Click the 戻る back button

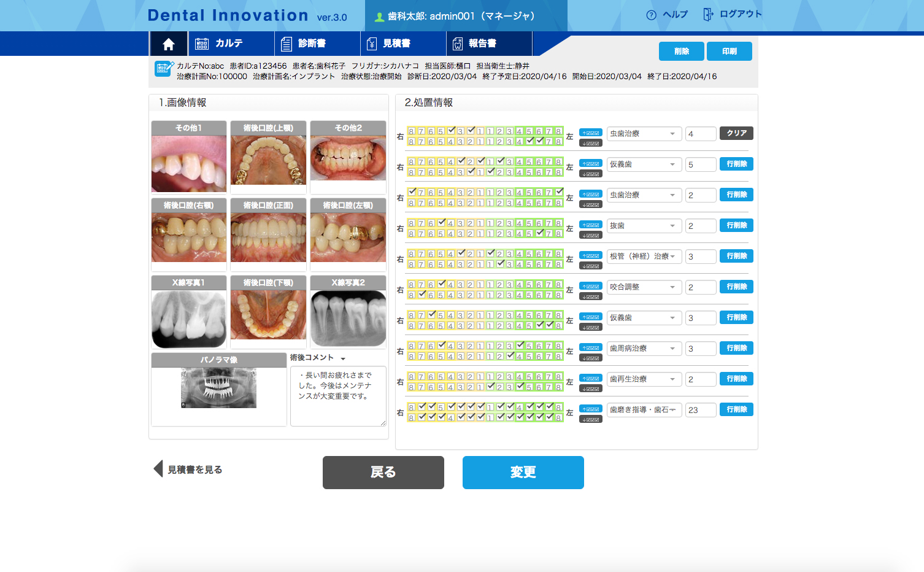tap(383, 473)
